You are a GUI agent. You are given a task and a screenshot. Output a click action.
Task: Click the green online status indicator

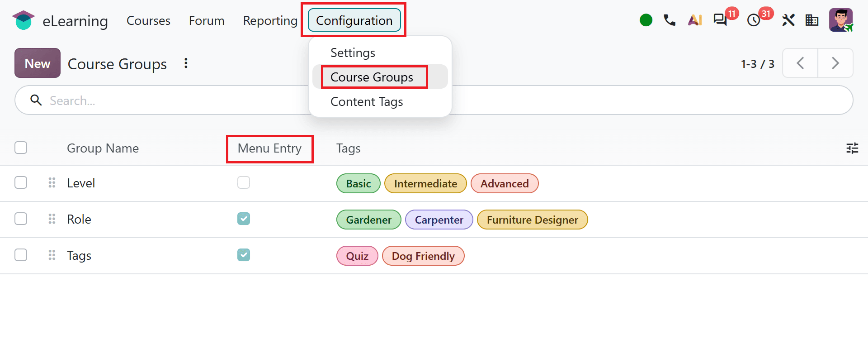(646, 20)
